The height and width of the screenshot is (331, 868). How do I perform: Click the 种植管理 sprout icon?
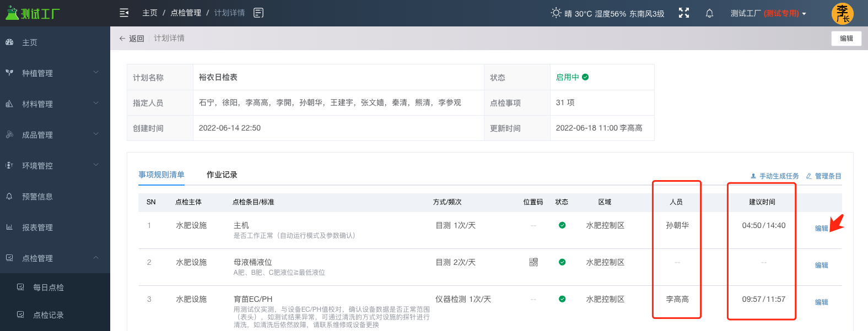click(x=9, y=73)
